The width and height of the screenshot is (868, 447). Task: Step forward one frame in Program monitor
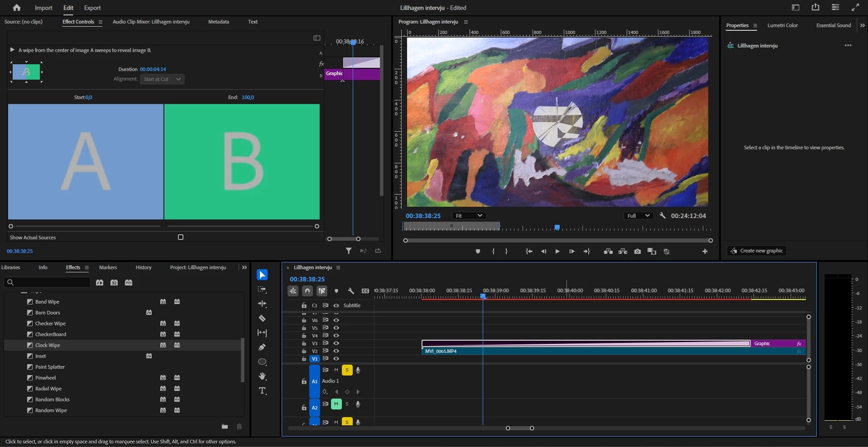572,252
